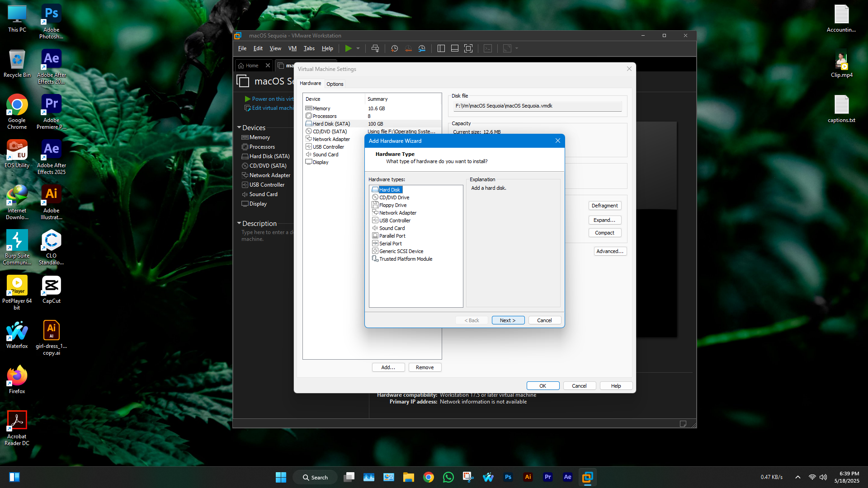Collapse the Devices section

(239, 128)
